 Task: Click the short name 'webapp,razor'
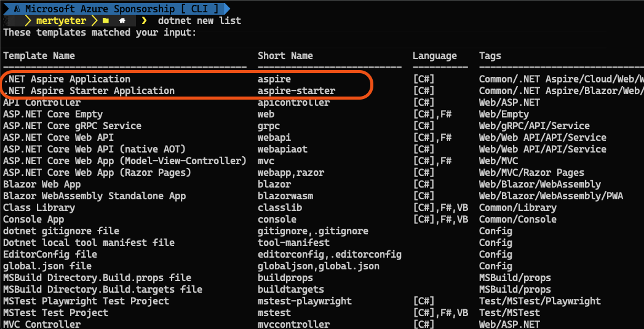click(291, 173)
